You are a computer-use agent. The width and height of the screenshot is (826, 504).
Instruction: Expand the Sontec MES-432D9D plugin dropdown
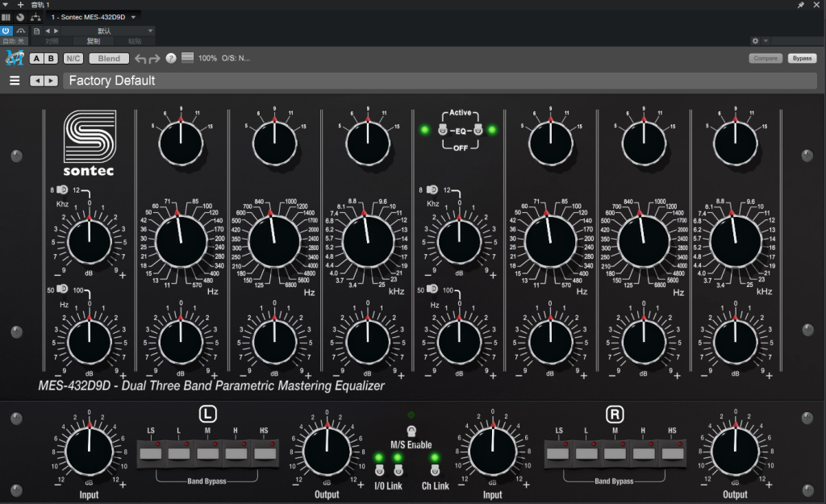(133, 17)
